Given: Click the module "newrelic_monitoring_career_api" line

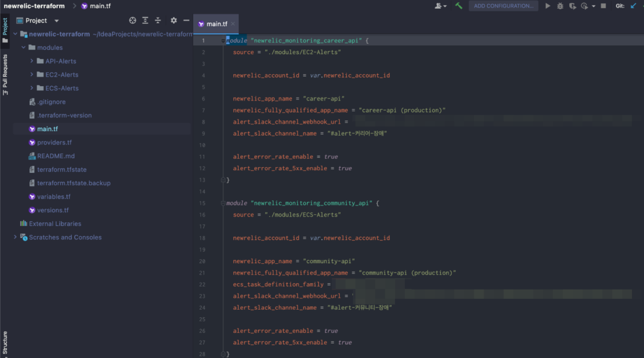Looking at the screenshot, I should 297,41.
